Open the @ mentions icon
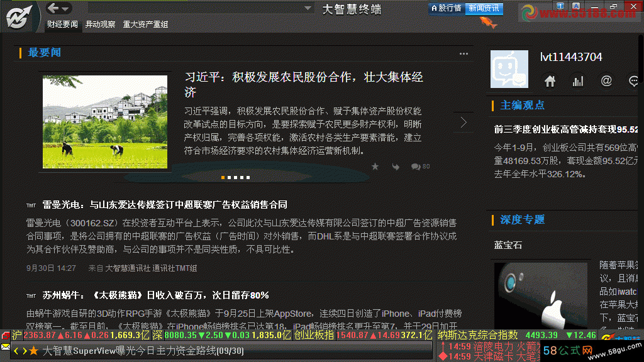644x362 pixels. click(606, 81)
